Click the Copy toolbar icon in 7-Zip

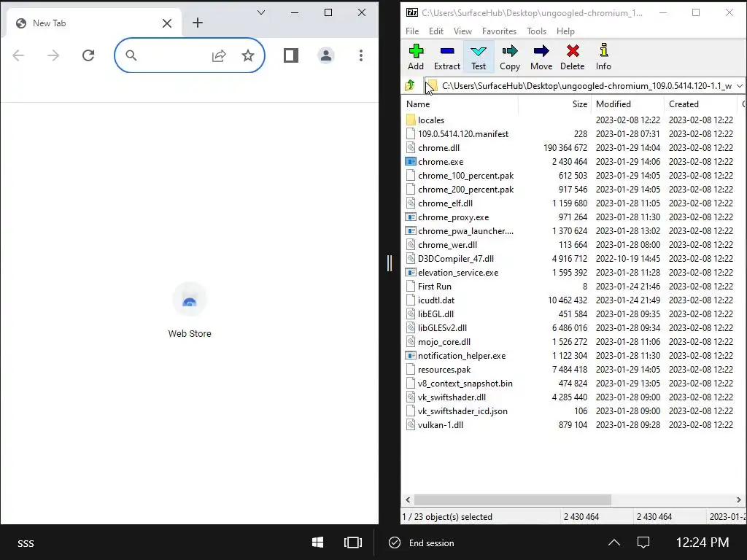(x=509, y=57)
